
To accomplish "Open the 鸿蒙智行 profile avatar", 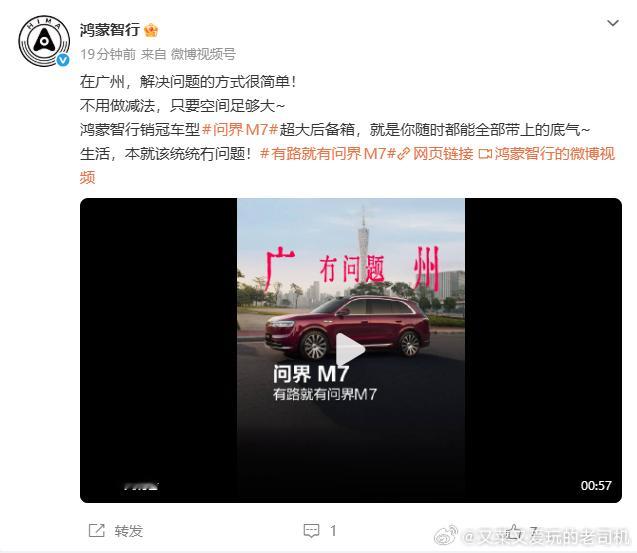I will 43,41.
